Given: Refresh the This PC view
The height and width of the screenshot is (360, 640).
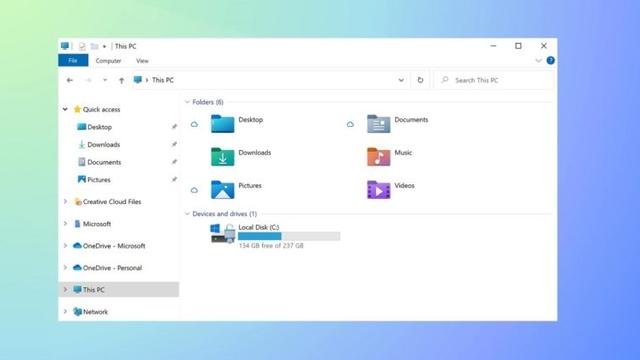Looking at the screenshot, I should [420, 80].
